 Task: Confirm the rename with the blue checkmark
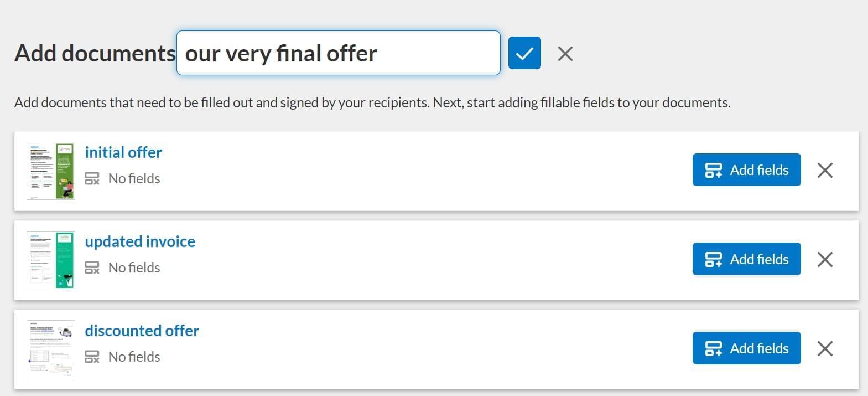pos(524,53)
